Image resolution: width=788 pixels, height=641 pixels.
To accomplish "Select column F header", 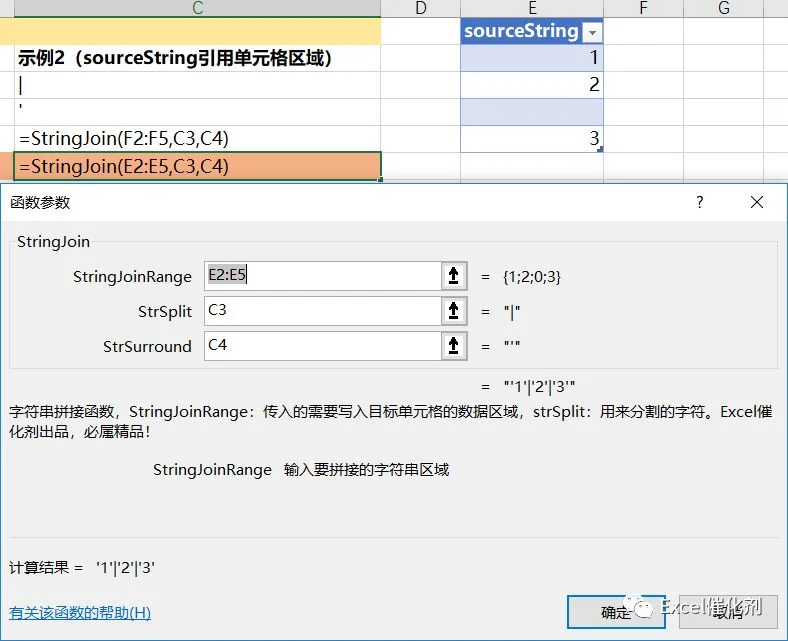I will (643, 8).
